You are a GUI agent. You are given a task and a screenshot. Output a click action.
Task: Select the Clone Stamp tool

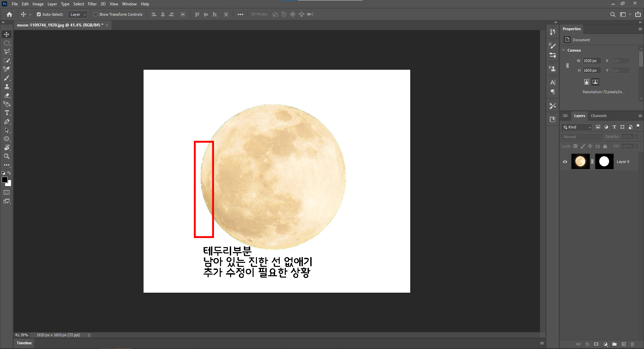(7, 86)
